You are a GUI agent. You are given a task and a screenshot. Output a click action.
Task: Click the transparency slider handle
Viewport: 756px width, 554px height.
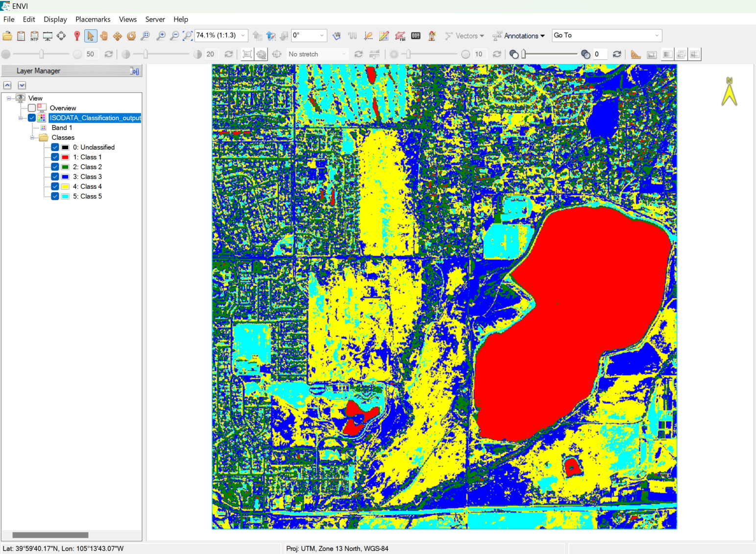[x=524, y=54]
